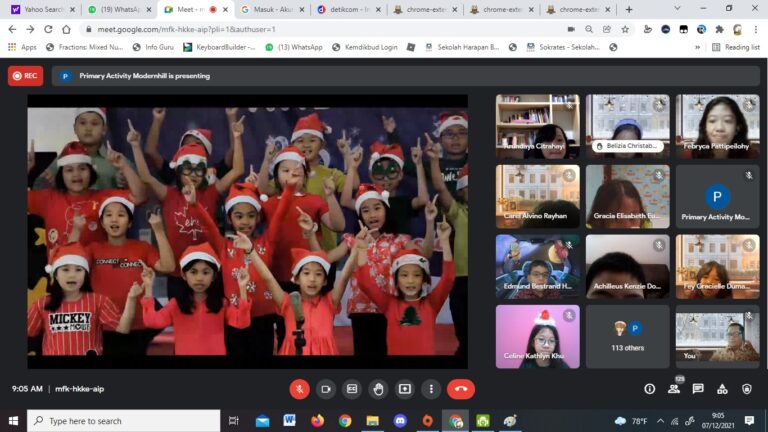Open the 113 others participant tile
This screenshot has height=432, width=768.
point(627,334)
